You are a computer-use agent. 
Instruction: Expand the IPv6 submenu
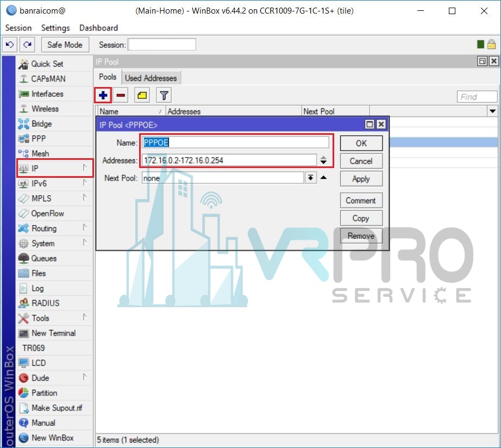pyautogui.click(x=85, y=183)
